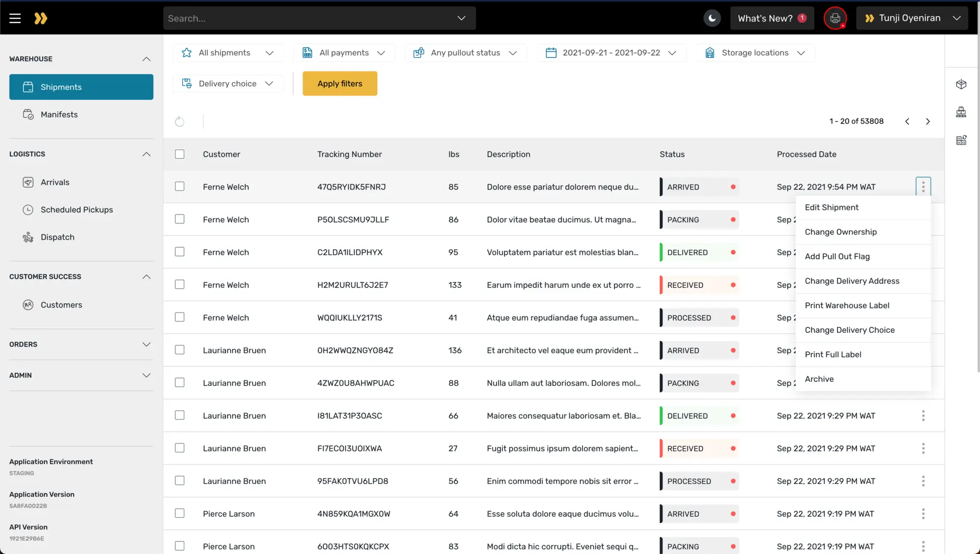Open the Any pullout status dropdown
980x554 pixels.
click(x=466, y=53)
